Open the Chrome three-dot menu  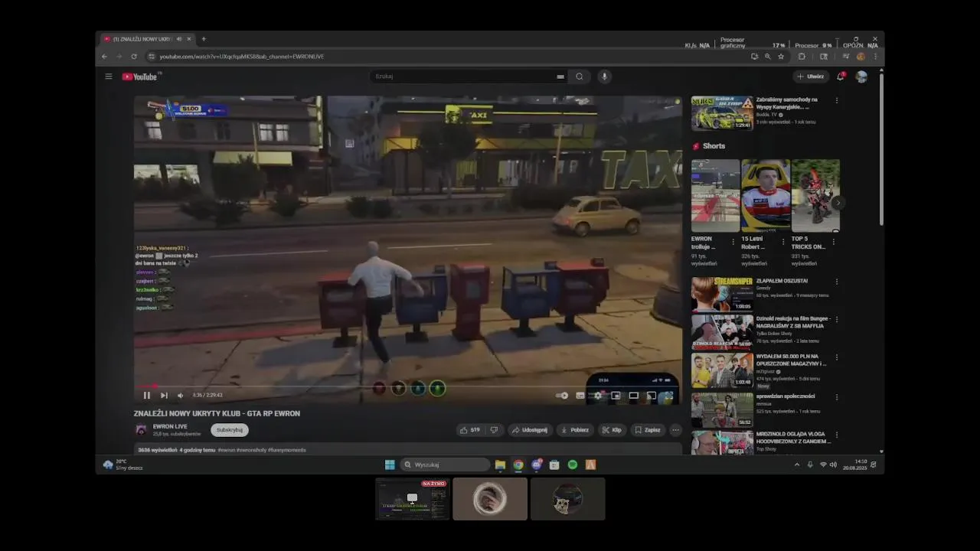tap(875, 57)
